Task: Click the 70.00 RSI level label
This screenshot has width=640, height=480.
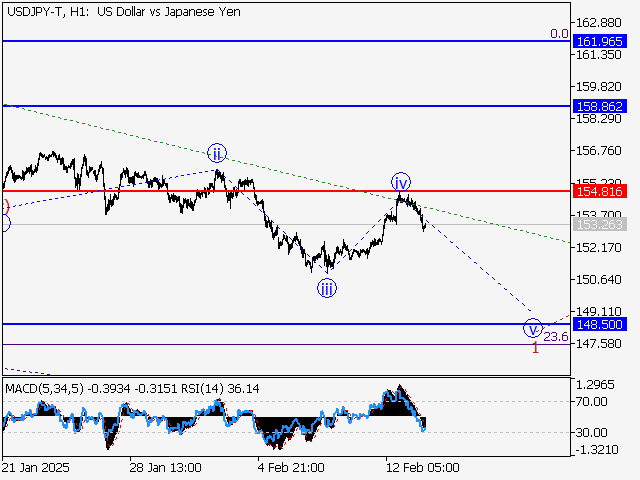Action: tap(590, 401)
